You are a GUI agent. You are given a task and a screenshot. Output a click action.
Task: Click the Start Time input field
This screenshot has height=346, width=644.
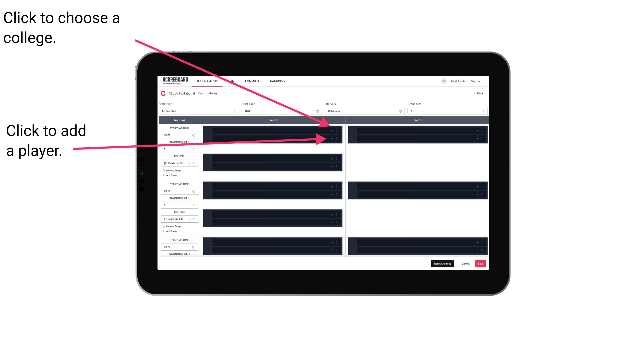point(281,111)
